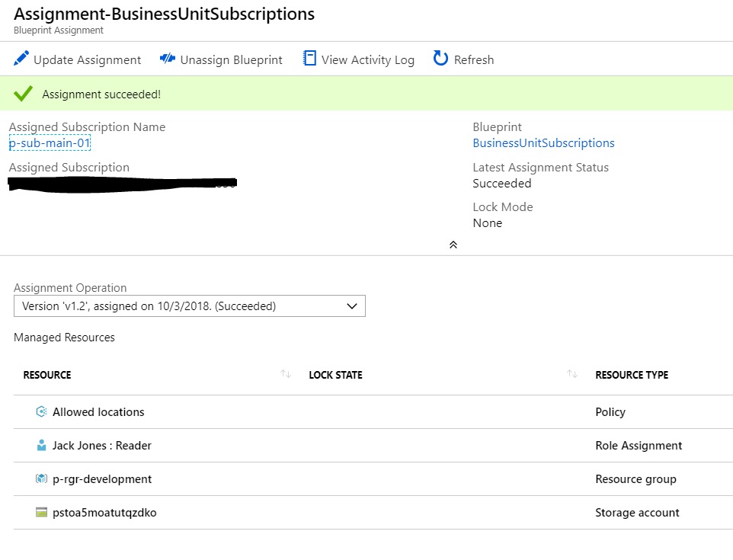Click the storage account icon for pstoa5moatutqzdko

42,513
